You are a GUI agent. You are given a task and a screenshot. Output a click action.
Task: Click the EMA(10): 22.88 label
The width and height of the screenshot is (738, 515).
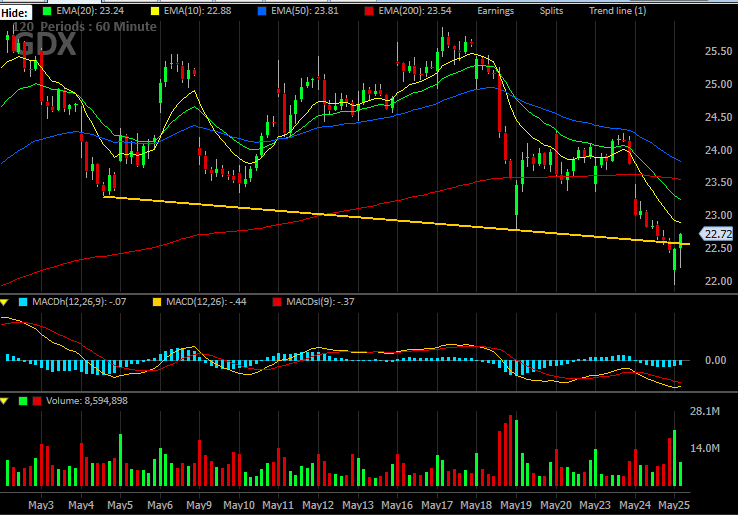pyautogui.click(x=197, y=11)
